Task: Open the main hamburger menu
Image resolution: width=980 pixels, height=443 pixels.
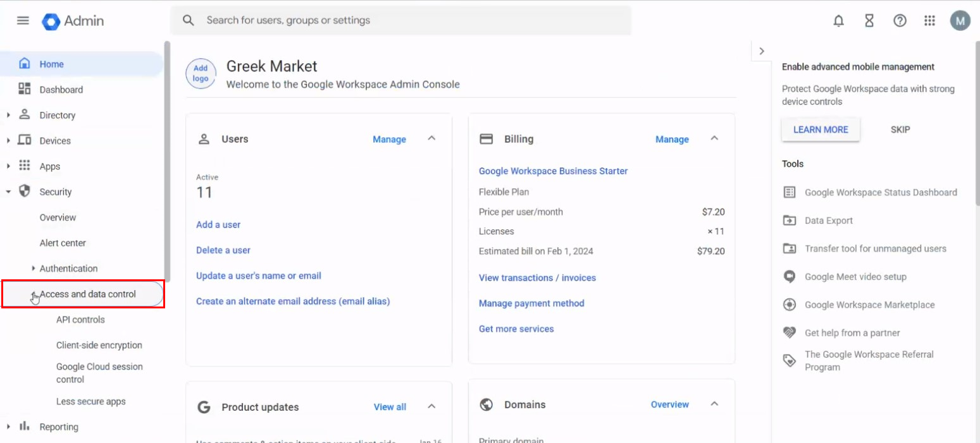Action: 23,20
